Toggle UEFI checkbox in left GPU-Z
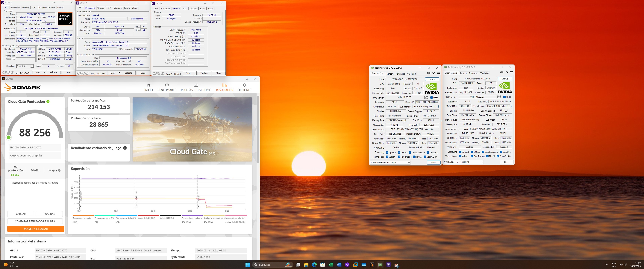The image size is (644, 269). (x=431, y=98)
